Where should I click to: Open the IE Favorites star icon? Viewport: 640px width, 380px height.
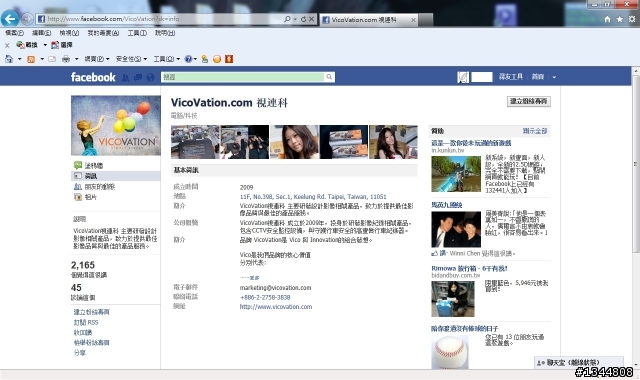point(620,19)
